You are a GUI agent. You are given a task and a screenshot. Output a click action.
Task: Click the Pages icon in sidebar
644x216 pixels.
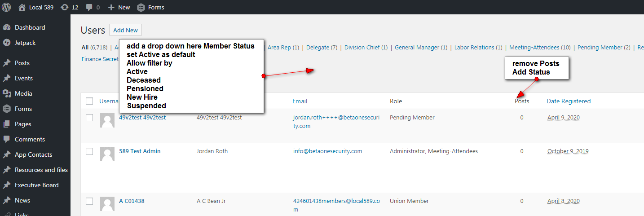coord(7,124)
